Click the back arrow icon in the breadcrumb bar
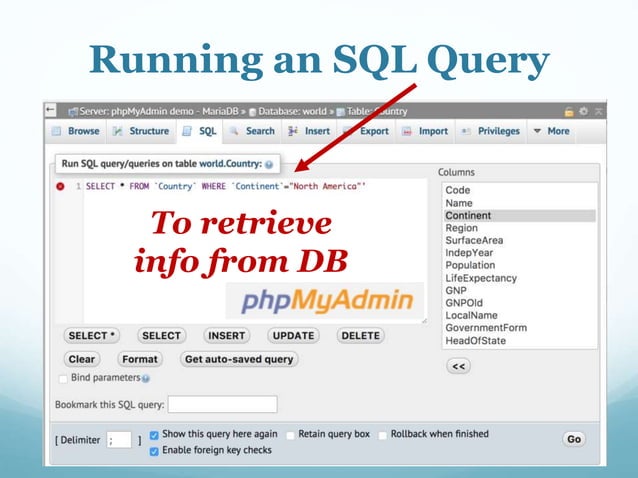 [x=50, y=110]
